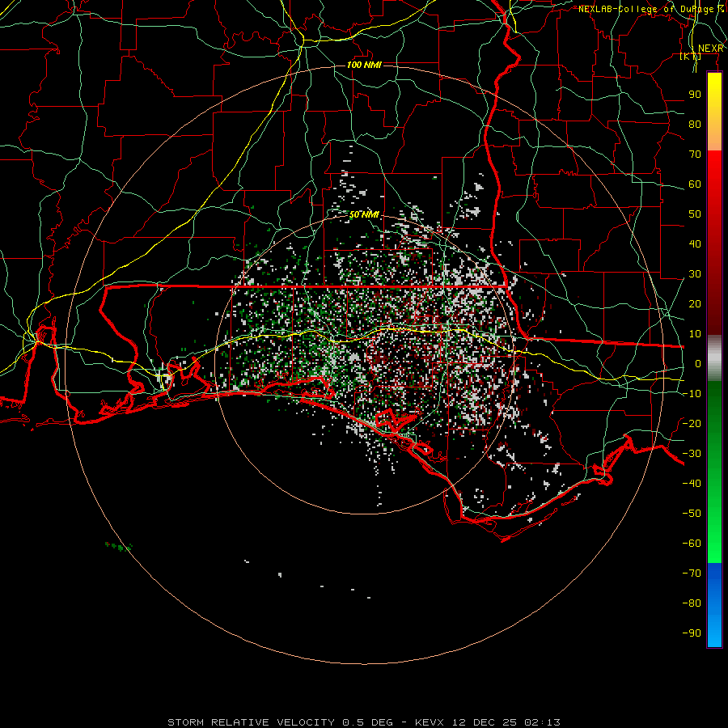Click the Storm Relative Velocity KEVX caption
The image size is (728, 728).
click(364, 722)
